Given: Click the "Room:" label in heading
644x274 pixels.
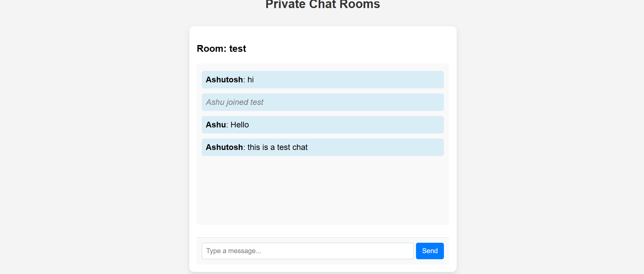Looking at the screenshot, I should pyautogui.click(x=212, y=49).
